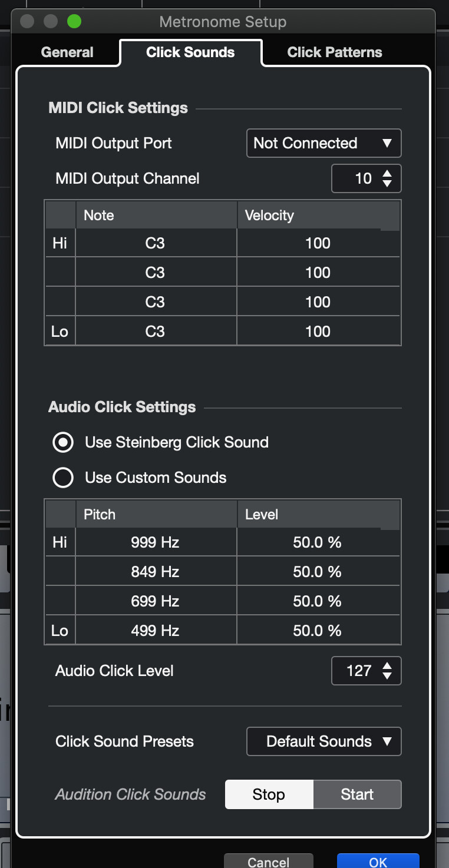Click the OK button
The height and width of the screenshot is (868, 449).
(378, 861)
